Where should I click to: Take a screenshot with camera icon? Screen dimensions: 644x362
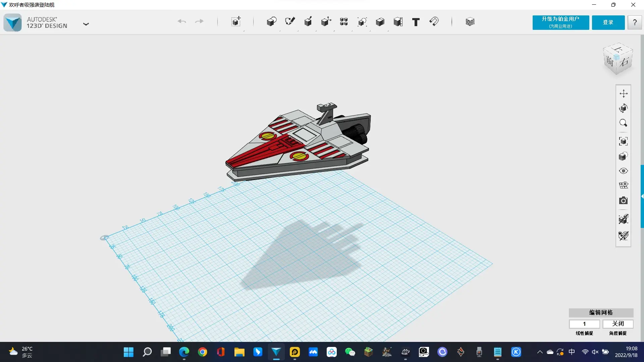[624, 200]
